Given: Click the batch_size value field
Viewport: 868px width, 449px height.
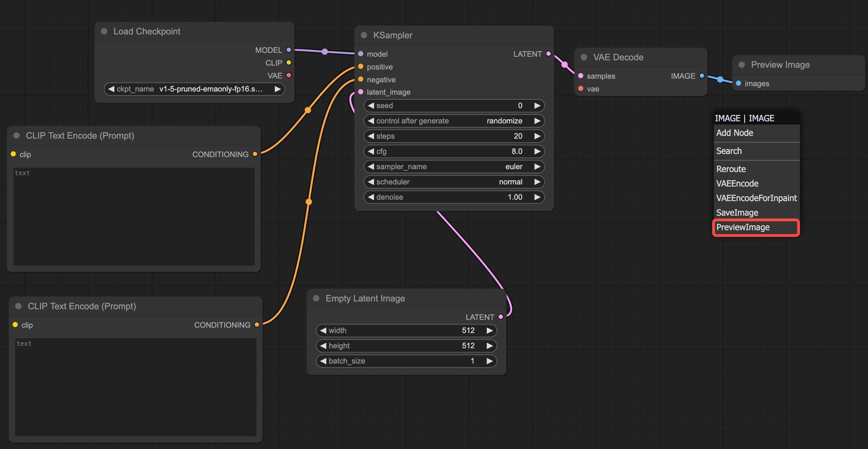Looking at the screenshot, I should (406, 361).
